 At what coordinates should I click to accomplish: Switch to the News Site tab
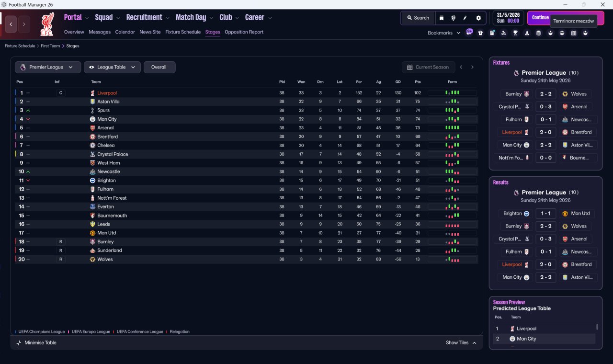150,32
